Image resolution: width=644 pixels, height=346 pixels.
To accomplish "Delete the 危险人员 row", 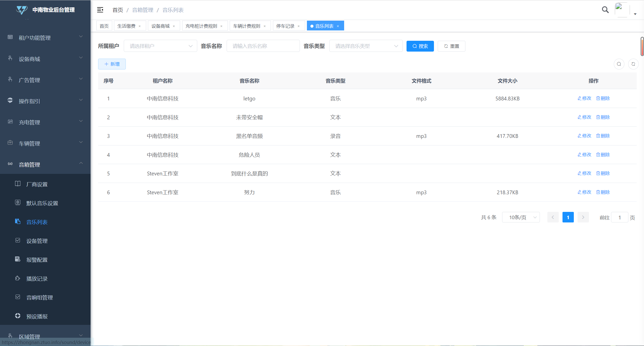I will pyautogui.click(x=603, y=155).
